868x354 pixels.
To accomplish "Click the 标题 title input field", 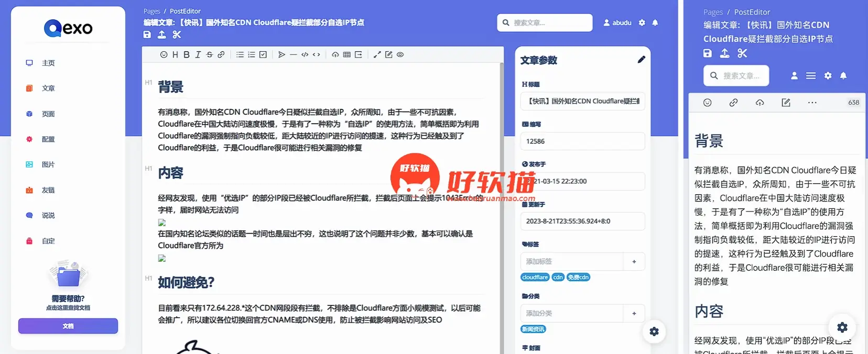I will coord(582,101).
